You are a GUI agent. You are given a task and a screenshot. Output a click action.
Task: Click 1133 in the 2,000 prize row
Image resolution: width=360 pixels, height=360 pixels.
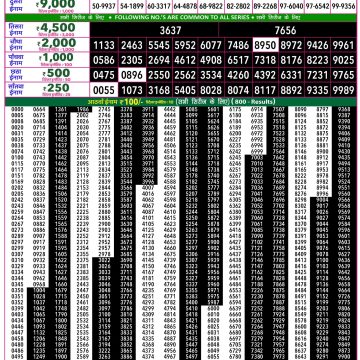104,45
